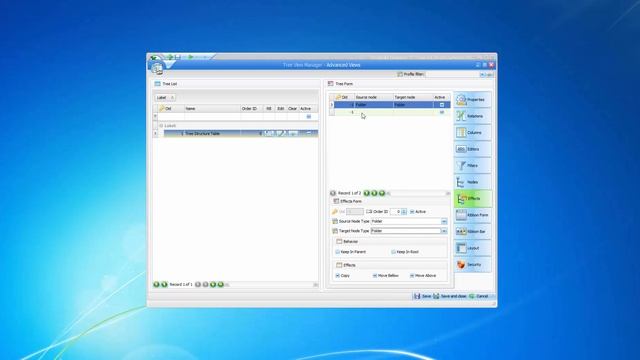Collapse the Label group row in Tree List
640x360 pixels.
click(161, 126)
